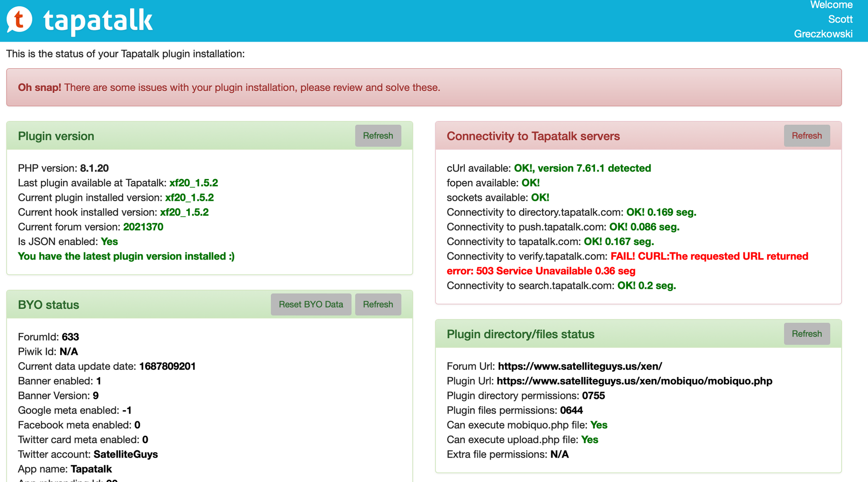868x482 pixels.
Task: Click the Plugin Url mobiquo.php value
Action: pyautogui.click(x=634, y=381)
